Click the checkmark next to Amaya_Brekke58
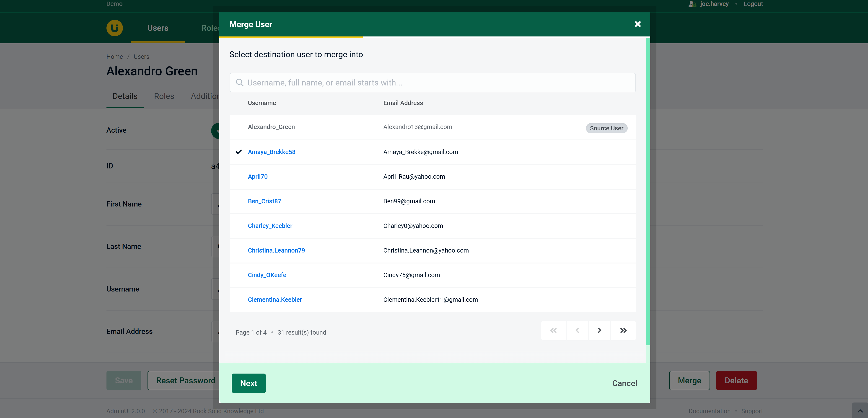This screenshot has height=418, width=868. point(238,152)
